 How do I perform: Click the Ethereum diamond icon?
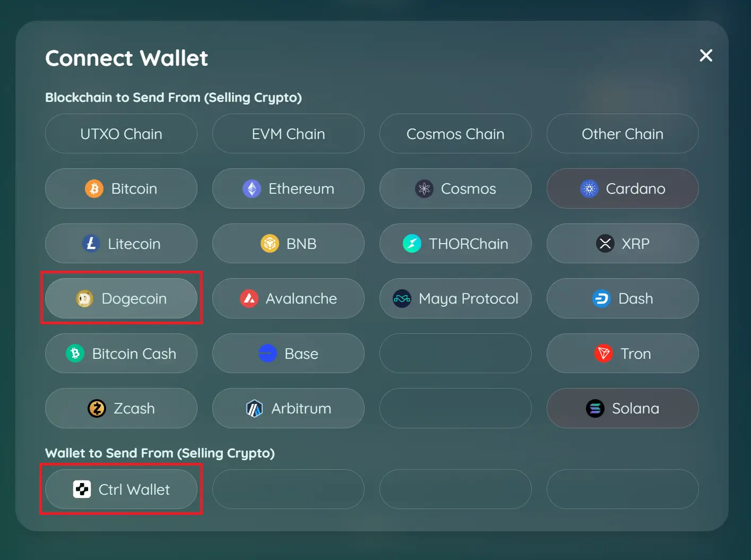(252, 188)
